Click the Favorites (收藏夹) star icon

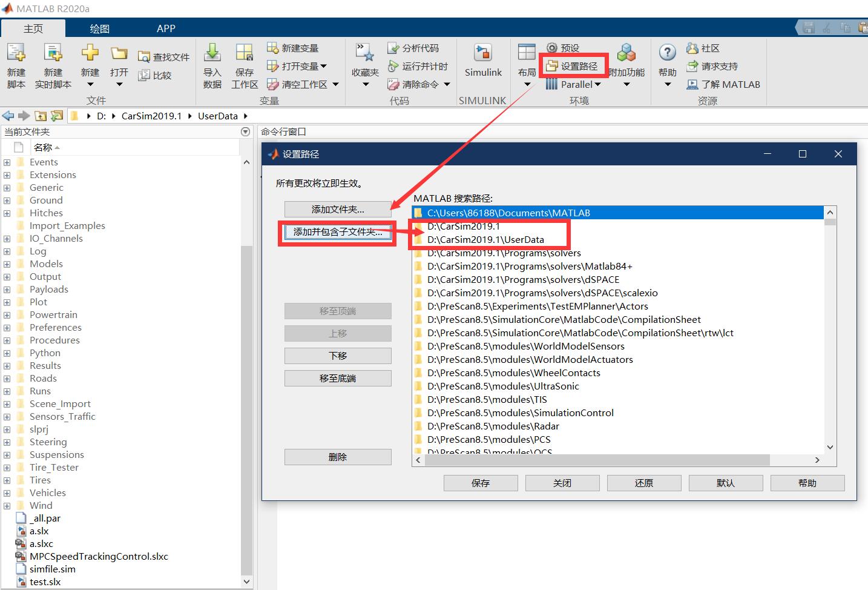pos(365,53)
